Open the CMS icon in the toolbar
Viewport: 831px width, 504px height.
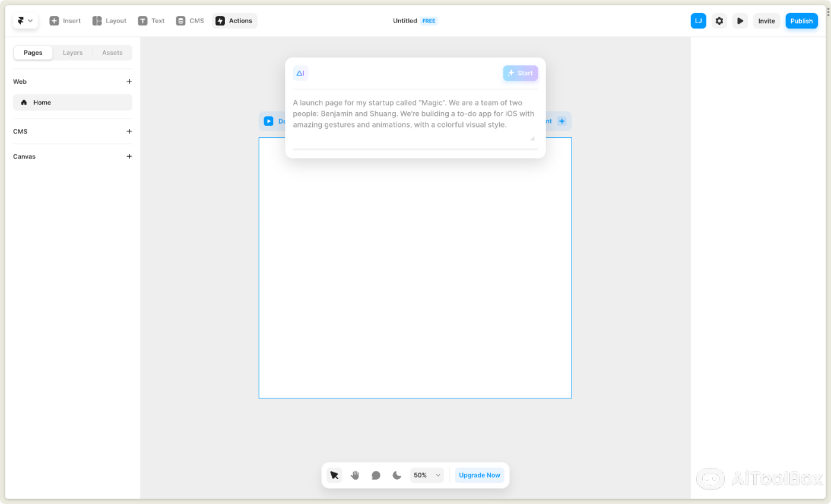click(x=182, y=20)
